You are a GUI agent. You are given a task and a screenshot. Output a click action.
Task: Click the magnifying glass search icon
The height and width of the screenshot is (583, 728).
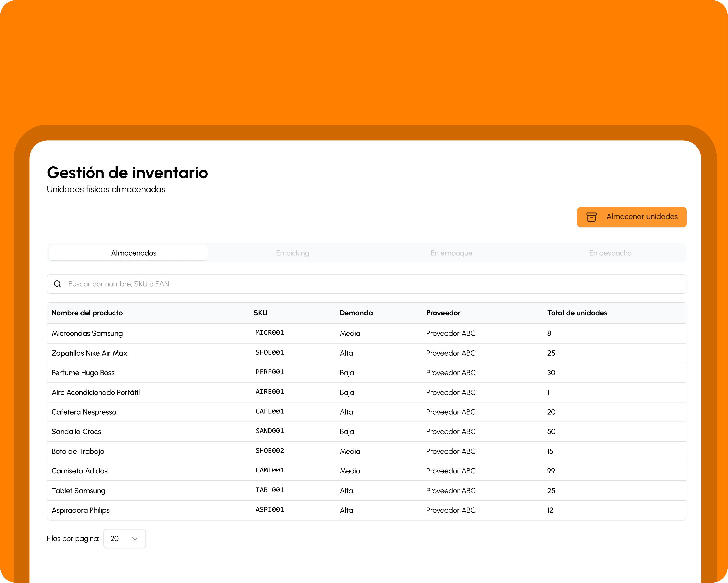click(57, 284)
